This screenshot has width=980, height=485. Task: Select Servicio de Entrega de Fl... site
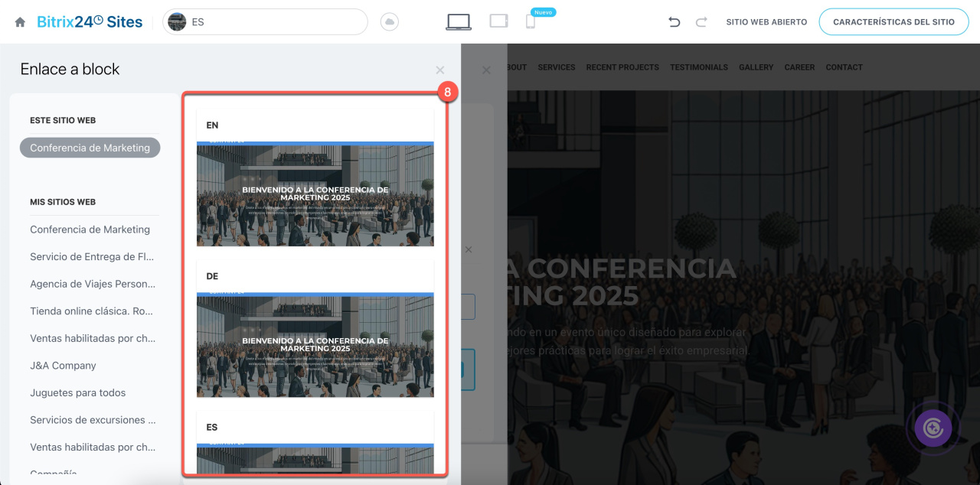pos(93,257)
